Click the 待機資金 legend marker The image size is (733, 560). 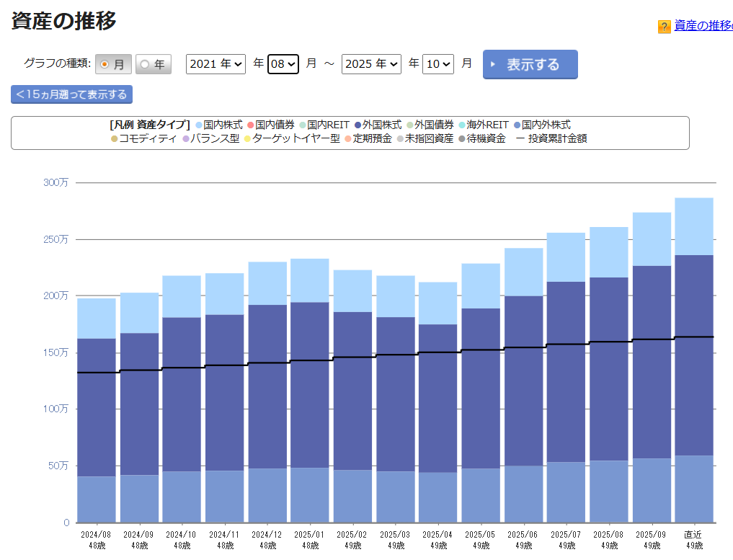pos(462,139)
